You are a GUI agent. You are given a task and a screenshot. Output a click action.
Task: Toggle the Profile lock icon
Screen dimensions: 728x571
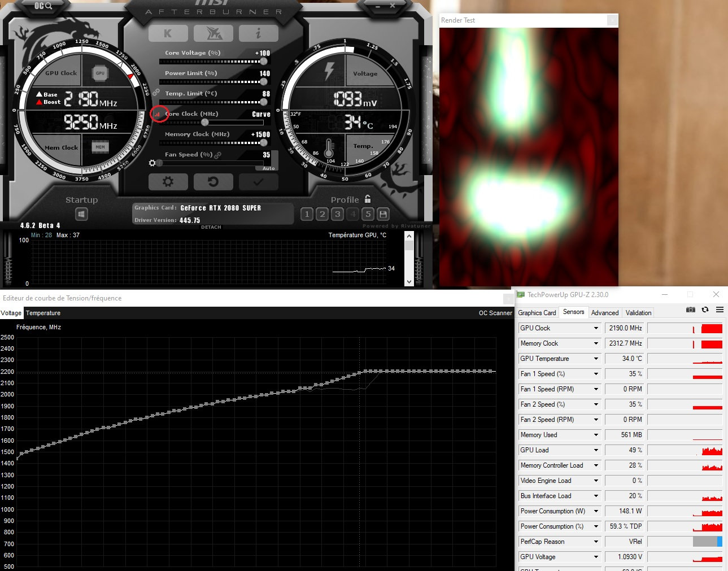(x=368, y=199)
